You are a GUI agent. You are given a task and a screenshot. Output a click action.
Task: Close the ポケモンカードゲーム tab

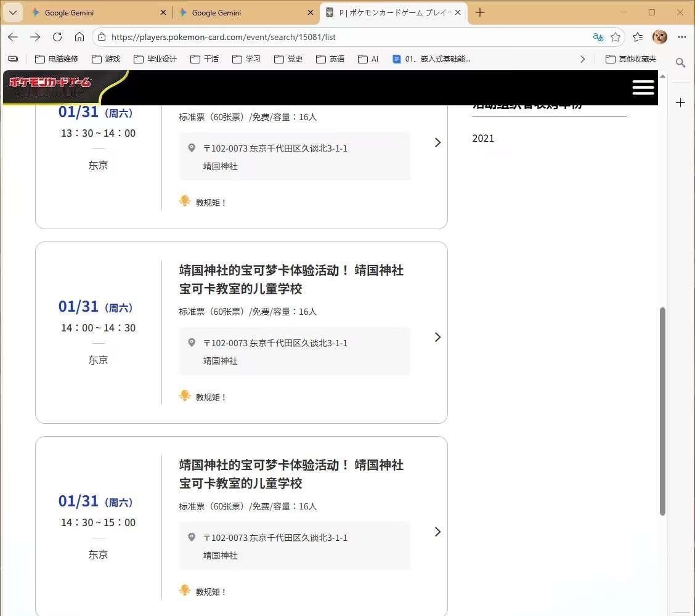[x=458, y=12]
